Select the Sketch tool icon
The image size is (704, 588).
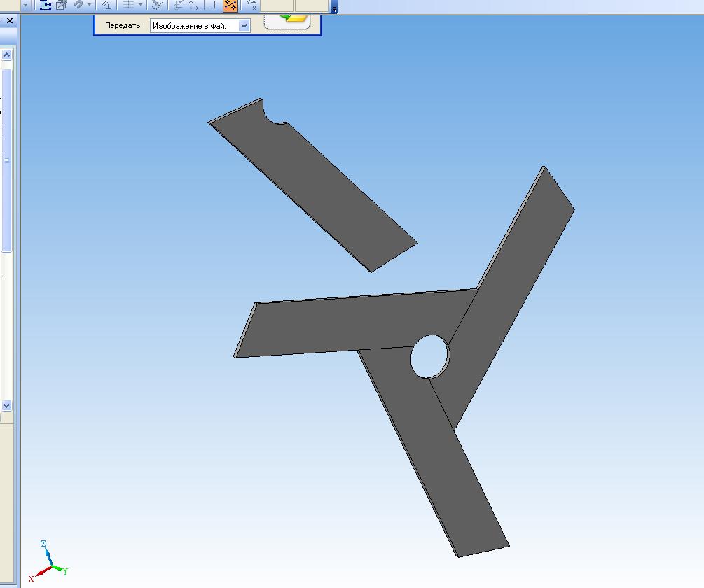point(46,6)
